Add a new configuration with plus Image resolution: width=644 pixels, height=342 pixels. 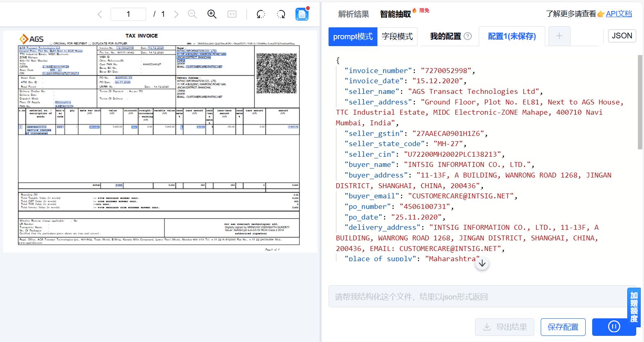[559, 36]
